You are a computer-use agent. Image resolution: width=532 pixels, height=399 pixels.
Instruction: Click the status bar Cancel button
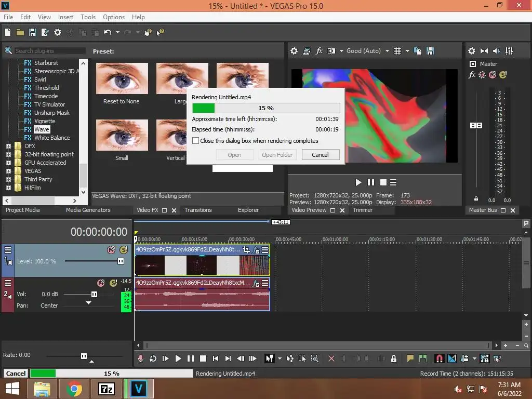pyautogui.click(x=16, y=373)
